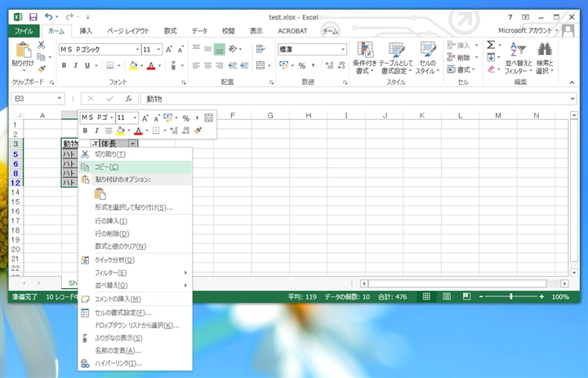Switch to Page Break Preview icon in status bar

click(x=466, y=296)
